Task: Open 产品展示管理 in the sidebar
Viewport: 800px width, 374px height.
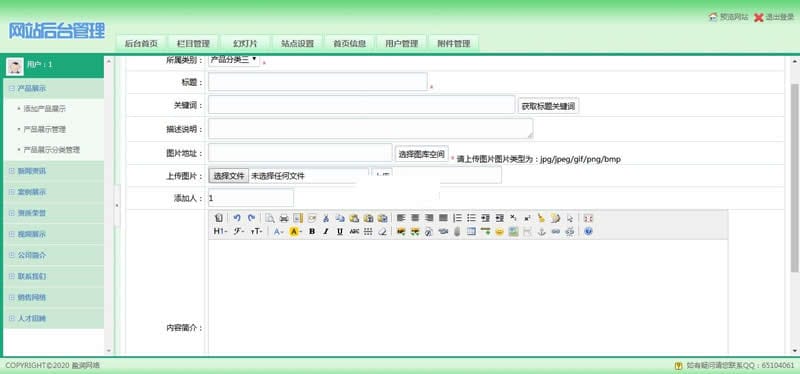Action: coord(45,130)
